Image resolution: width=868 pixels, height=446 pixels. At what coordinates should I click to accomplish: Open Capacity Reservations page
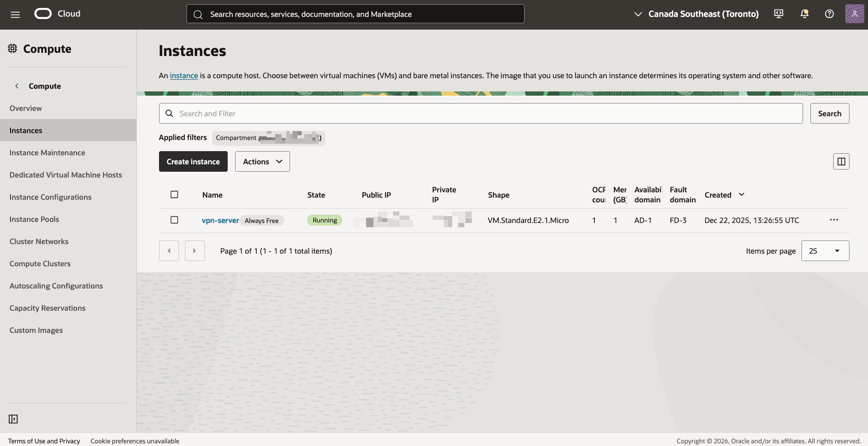[x=68, y=308]
